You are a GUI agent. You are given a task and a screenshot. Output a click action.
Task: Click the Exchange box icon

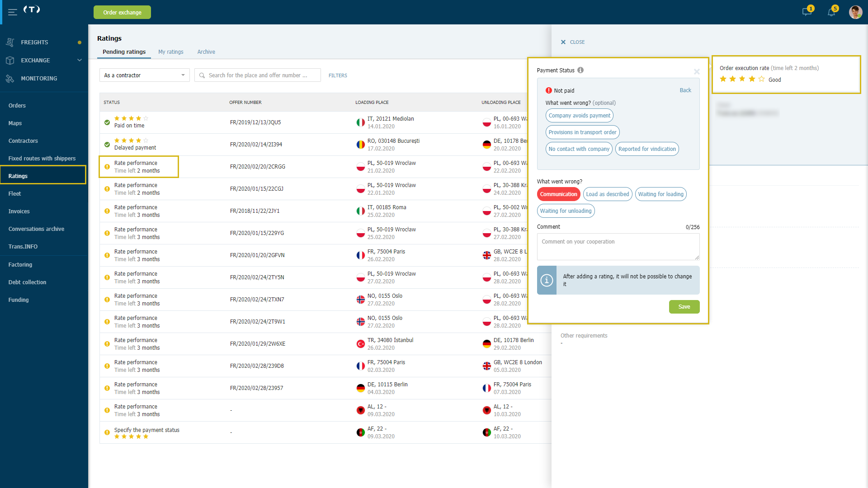[10, 60]
